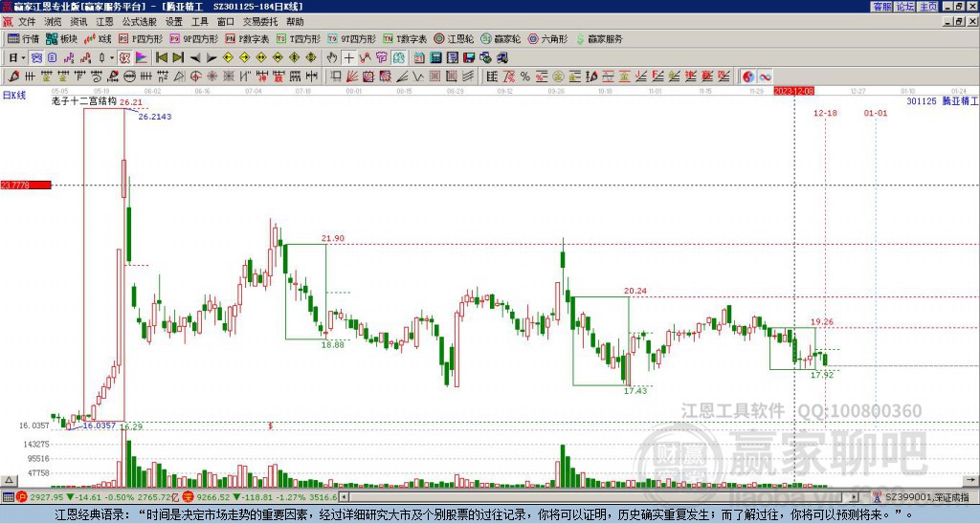Click the red 23.7778 price marker
This screenshot has height=524, width=980.
(x=26, y=185)
